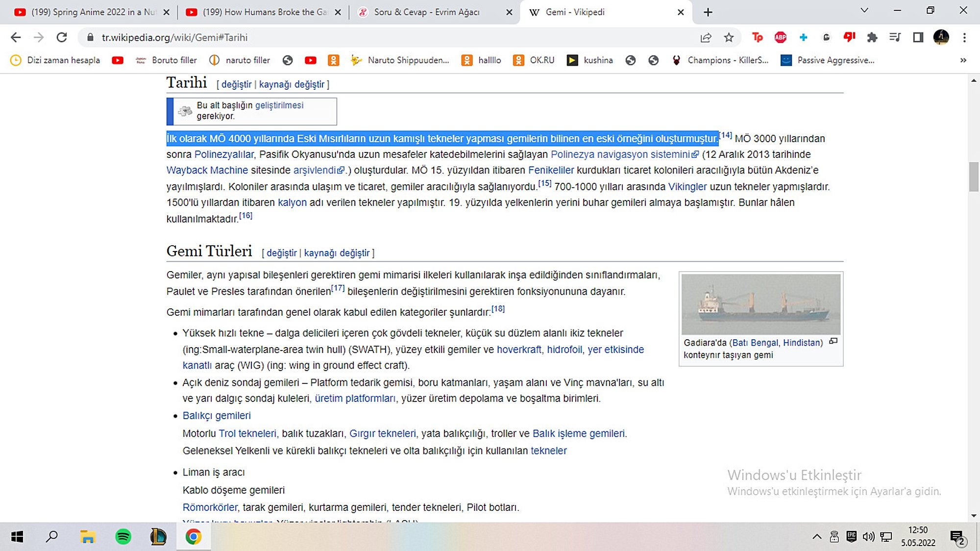The width and height of the screenshot is (980, 551).
Task: Open the Chrome three-dot menu
Action: click(964, 37)
